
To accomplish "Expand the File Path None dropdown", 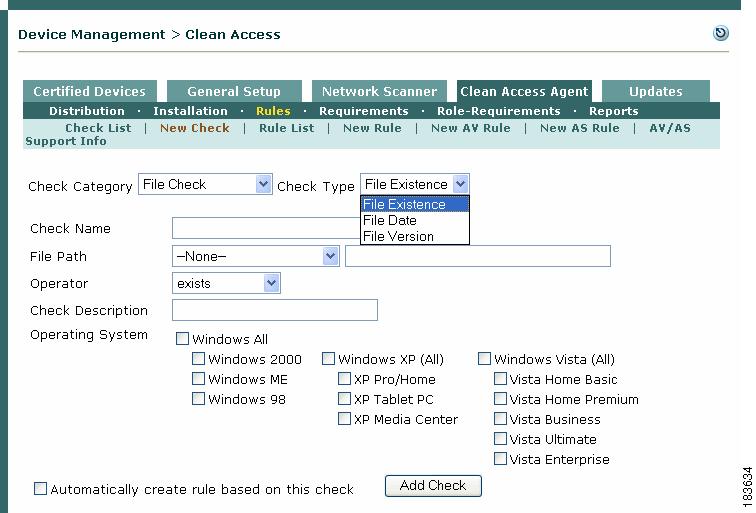I will [x=256, y=256].
